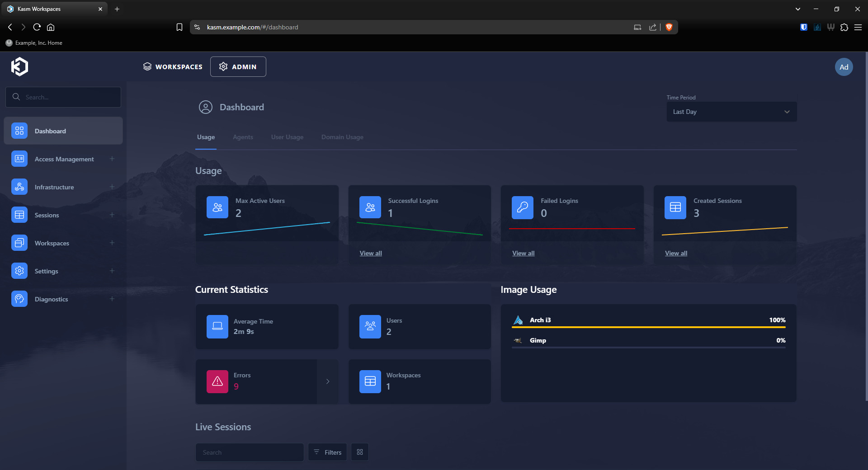This screenshot has width=868, height=470.
Task: Open the browser extensions puzzle icon
Action: pyautogui.click(x=844, y=27)
